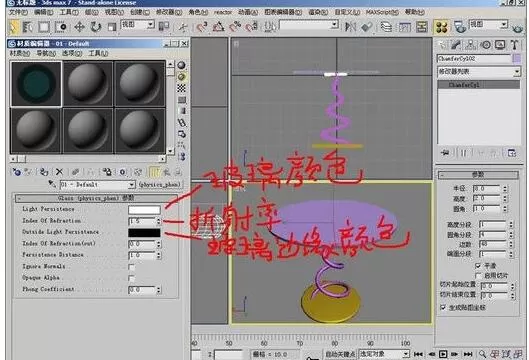Image resolution: width=529 pixels, height=360 pixels.
Task: Activate the Select and Rotate tool
Action: (96, 27)
